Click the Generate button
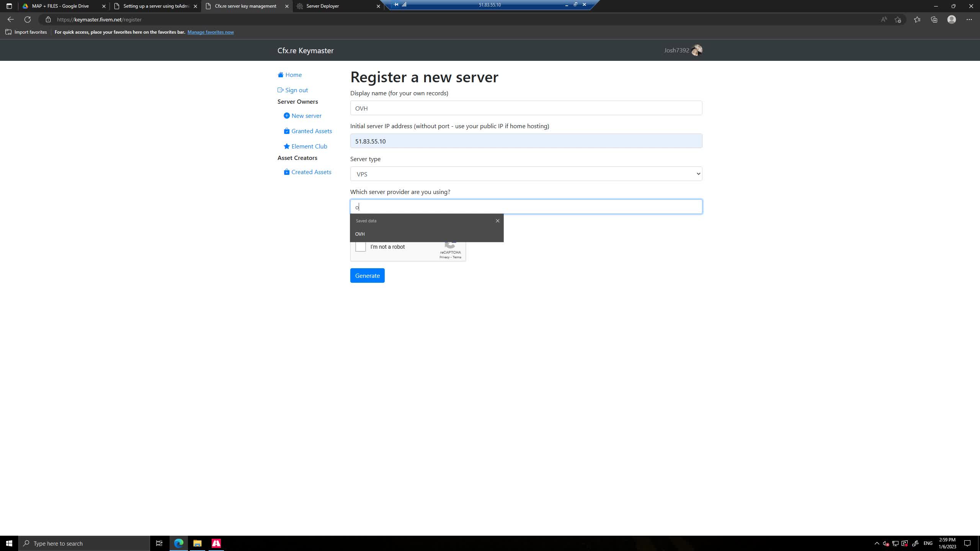This screenshot has height=551, width=980. click(367, 275)
